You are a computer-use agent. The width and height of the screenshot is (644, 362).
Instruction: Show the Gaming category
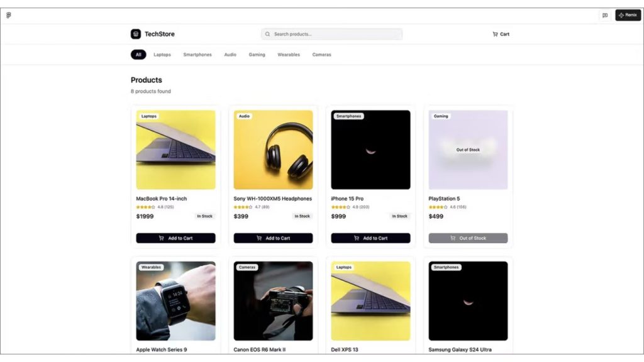(x=257, y=55)
